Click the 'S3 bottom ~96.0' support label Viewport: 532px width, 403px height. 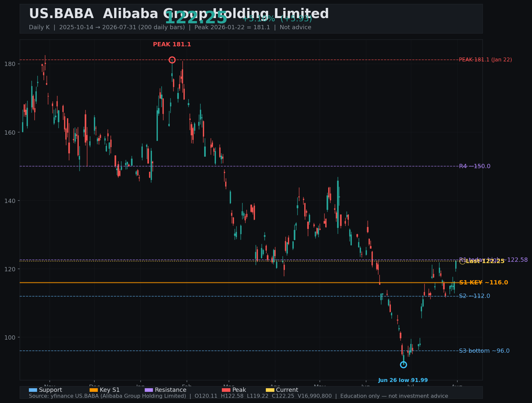coord(484,351)
